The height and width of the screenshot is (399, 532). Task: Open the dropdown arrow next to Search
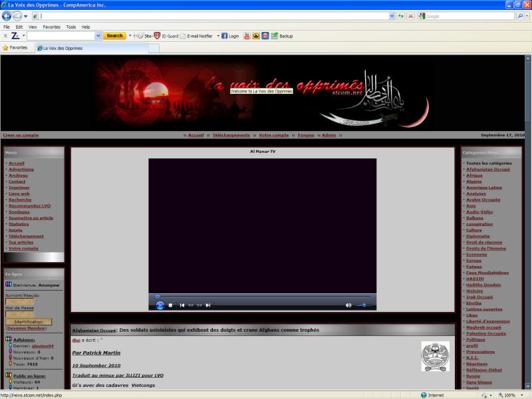click(x=130, y=36)
